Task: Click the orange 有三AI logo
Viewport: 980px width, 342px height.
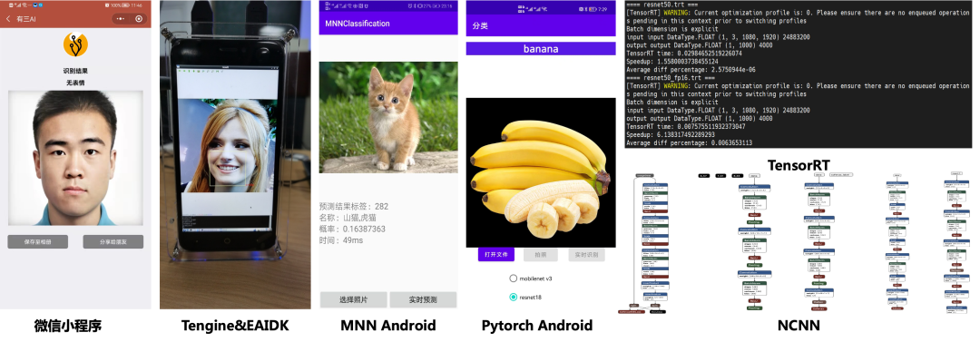Action: pyautogui.click(x=75, y=44)
